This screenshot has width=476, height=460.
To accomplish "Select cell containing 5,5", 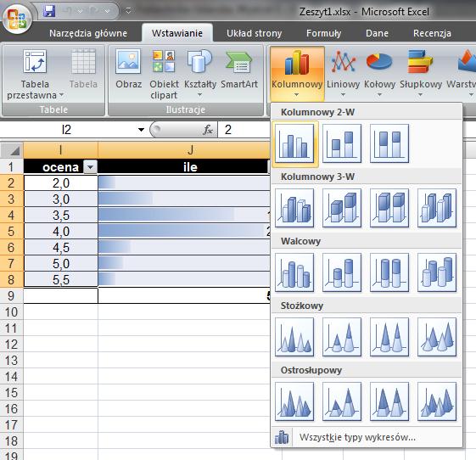I will (x=61, y=279).
